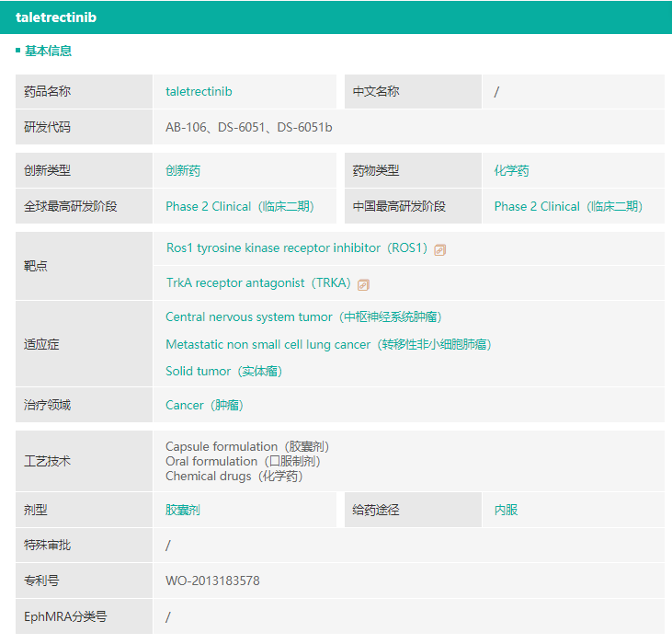
Task: Click Central nervous system tumor indication
Action: pos(303,317)
